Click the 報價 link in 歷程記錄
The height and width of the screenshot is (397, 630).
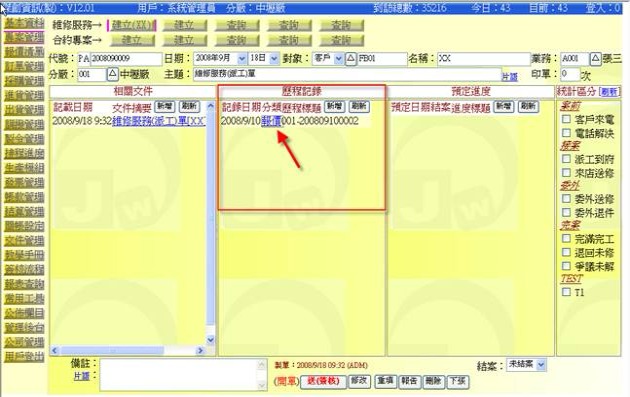pyautogui.click(x=271, y=121)
